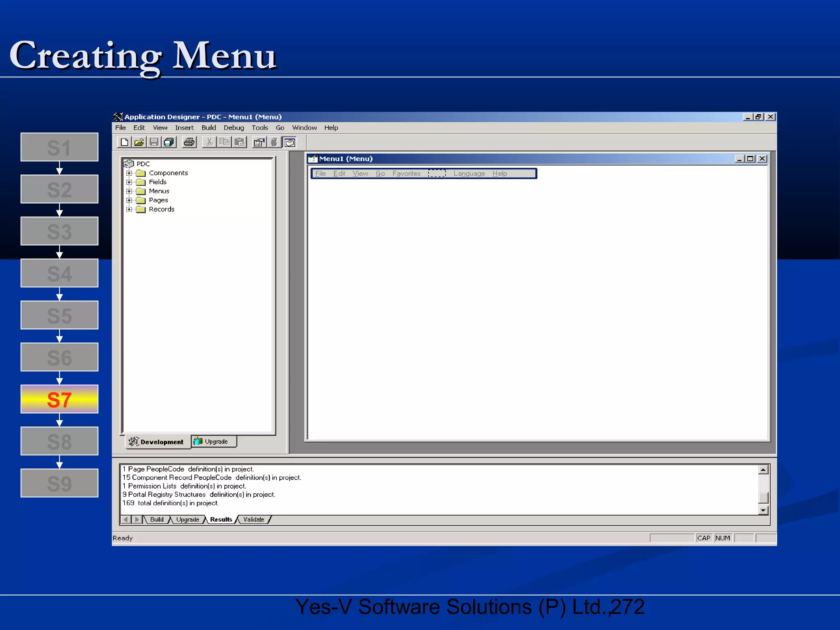840x630 pixels.
Task: Click '1 Permission Lists definition(s)' output line
Action: point(184,486)
